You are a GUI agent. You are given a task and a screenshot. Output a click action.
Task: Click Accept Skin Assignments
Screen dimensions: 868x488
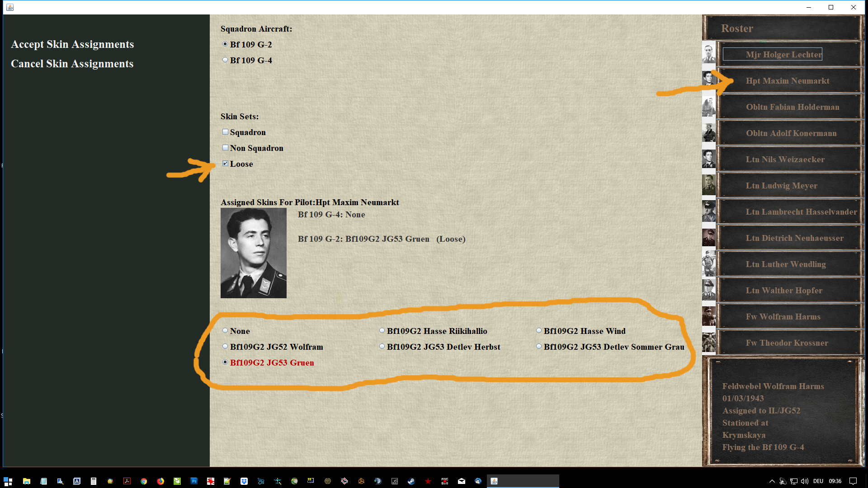pyautogui.click(x=72, y=44)
